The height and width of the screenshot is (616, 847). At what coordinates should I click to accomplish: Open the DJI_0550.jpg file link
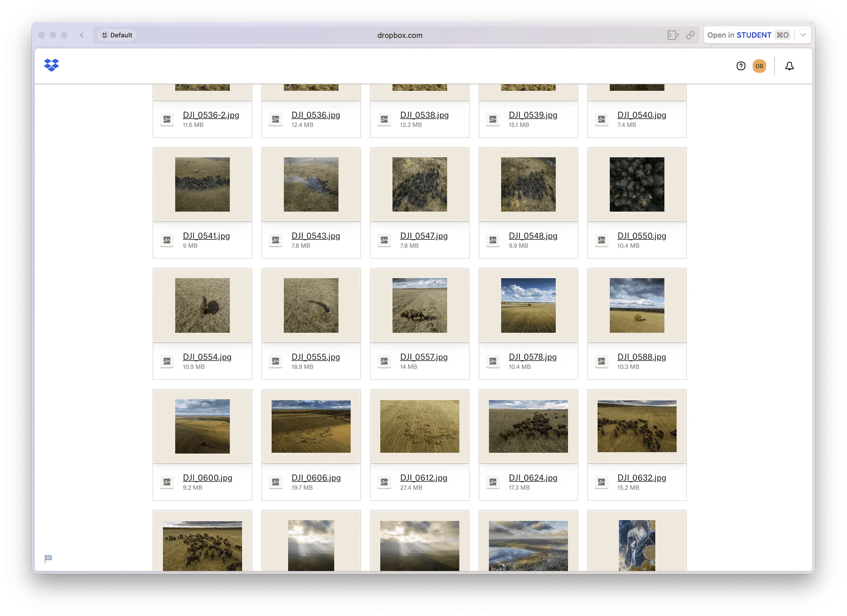[641, 236]
